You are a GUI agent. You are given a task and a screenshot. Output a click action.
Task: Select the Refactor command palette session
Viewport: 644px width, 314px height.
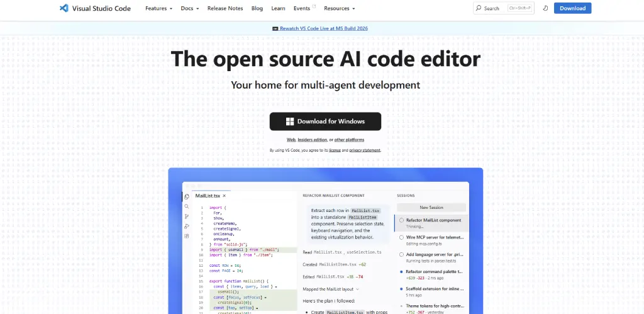tap(431, 275)
